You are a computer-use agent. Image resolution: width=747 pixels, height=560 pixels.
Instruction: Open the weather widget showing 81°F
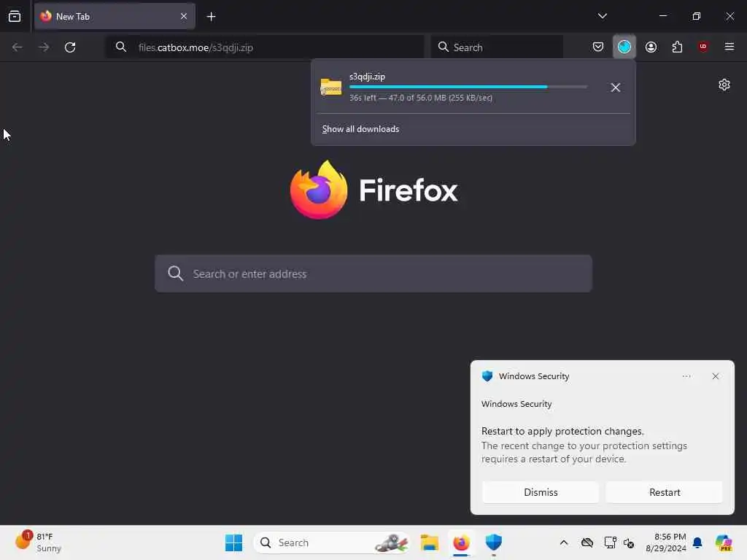click(x=38, y=542)
